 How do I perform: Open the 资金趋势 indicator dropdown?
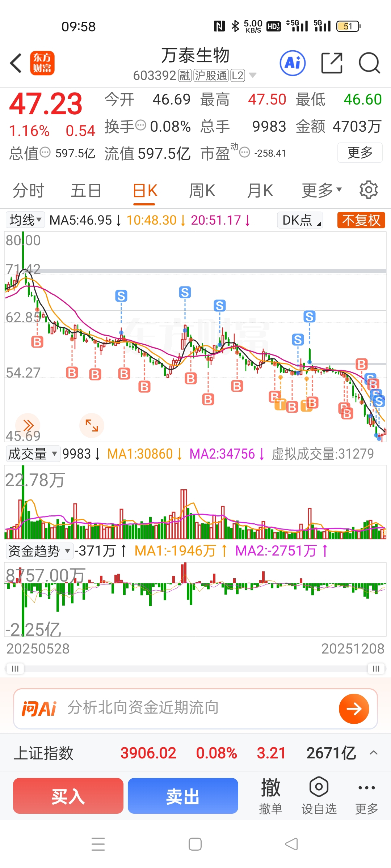tap(39, 551)
